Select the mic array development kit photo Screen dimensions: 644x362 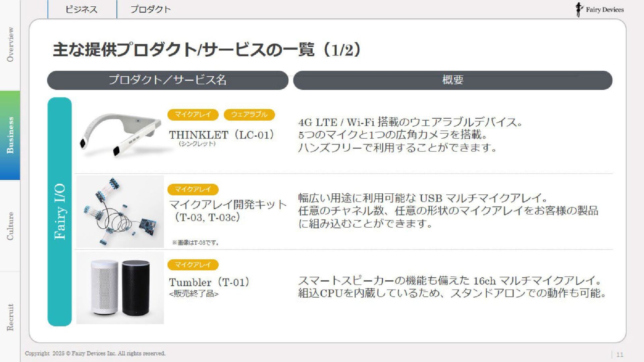click(x=120, y=212)
